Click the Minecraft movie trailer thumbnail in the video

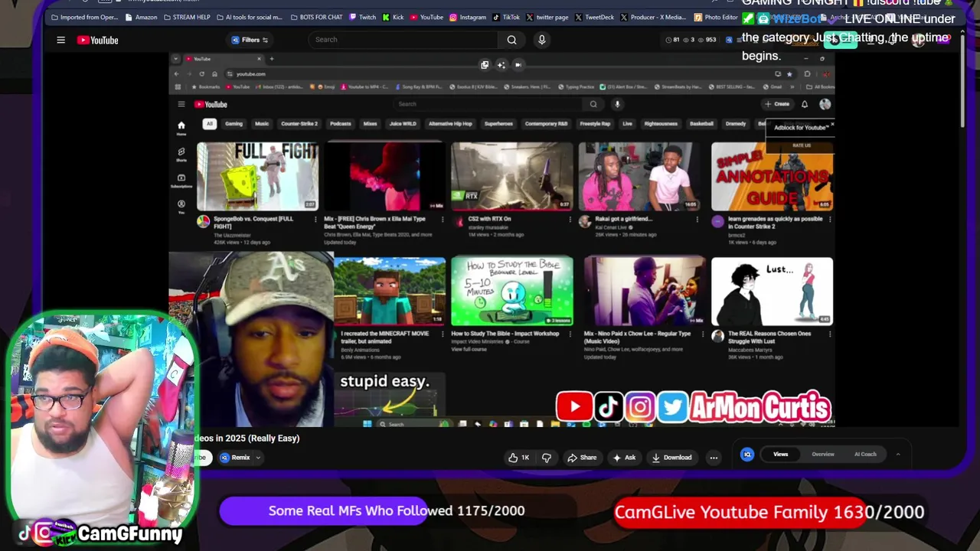[390, 291]
